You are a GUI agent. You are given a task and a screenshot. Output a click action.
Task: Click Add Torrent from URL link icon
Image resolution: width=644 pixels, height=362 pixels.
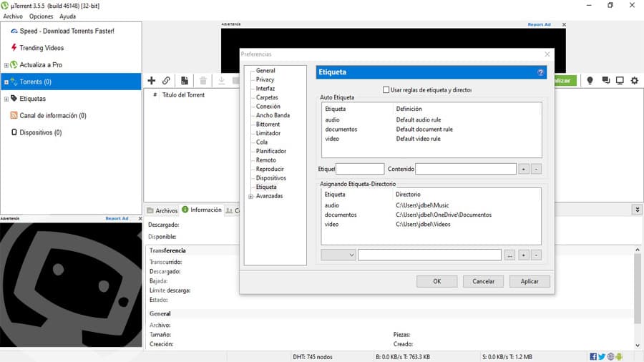(x=166, y=80)
